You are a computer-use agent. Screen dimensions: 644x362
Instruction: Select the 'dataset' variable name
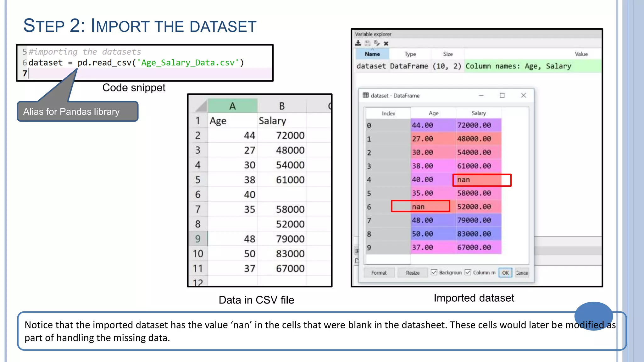[x=371, y=66]
